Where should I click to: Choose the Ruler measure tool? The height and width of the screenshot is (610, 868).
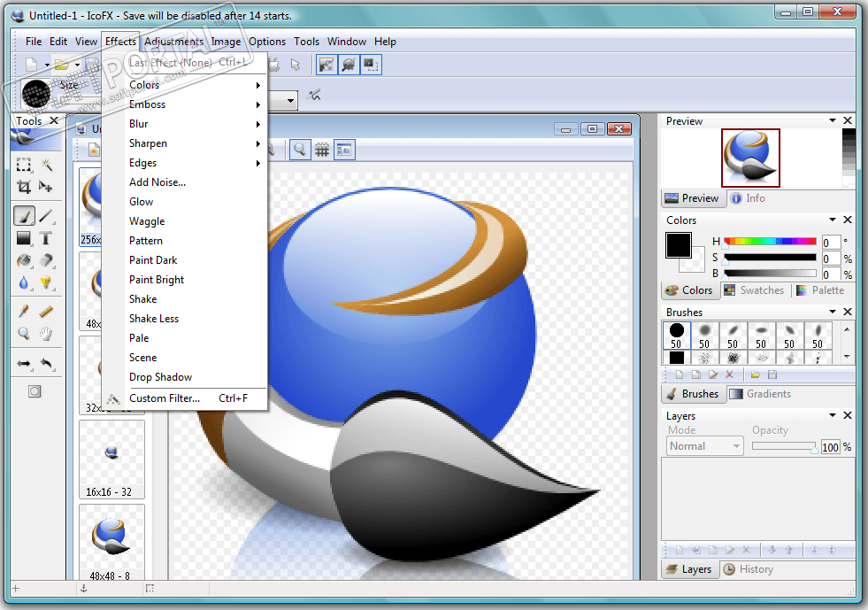[46, 312]
